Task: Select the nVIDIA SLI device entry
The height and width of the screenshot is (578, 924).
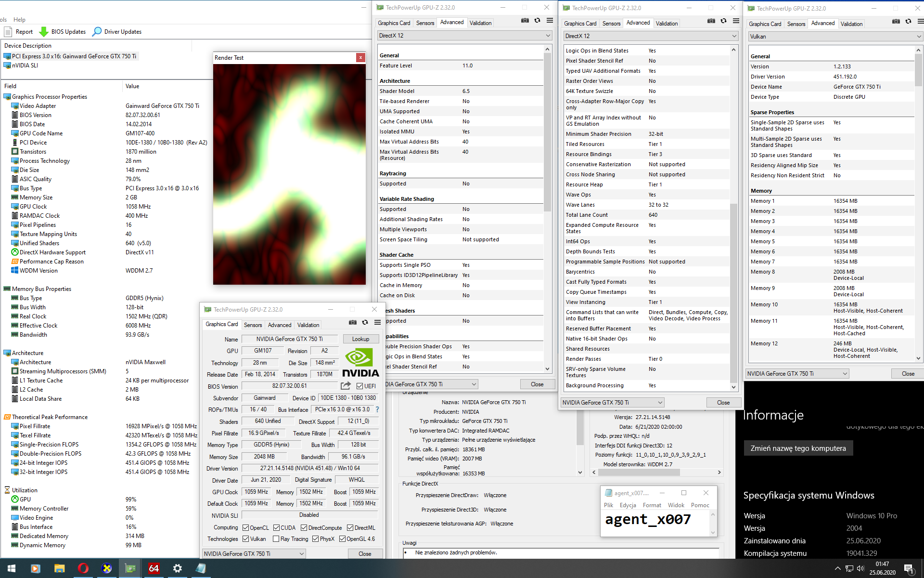Action: (x=25, y=66)
